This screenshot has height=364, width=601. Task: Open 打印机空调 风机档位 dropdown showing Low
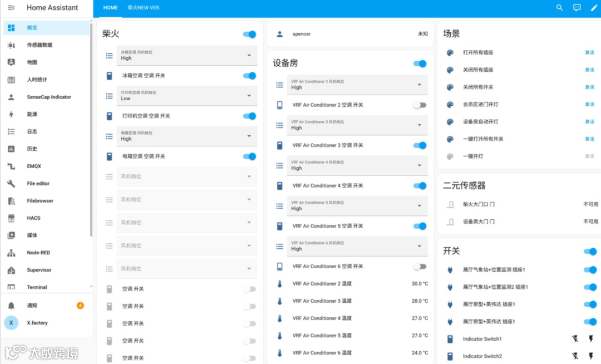[x=187, y=96]
